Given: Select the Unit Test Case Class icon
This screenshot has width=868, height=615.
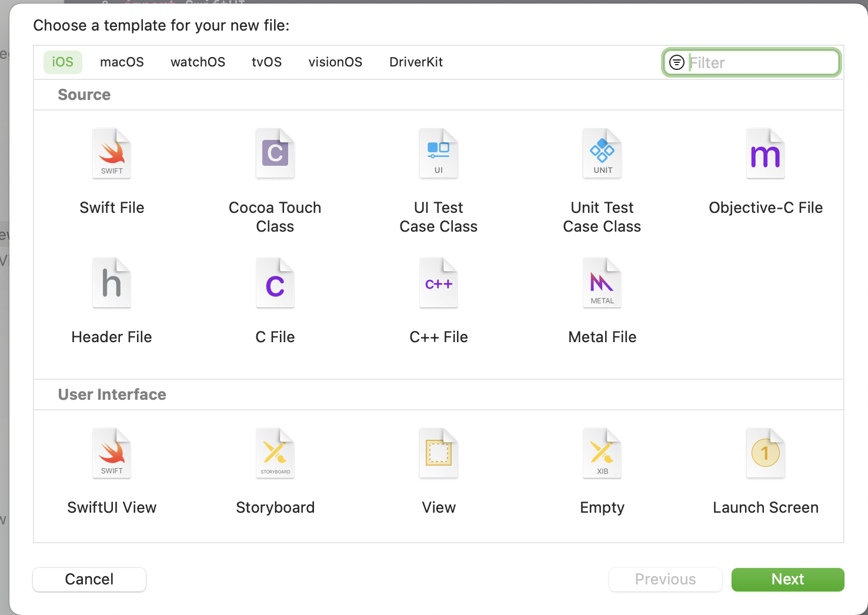Looking at the screenshot, I should point(602,153).
